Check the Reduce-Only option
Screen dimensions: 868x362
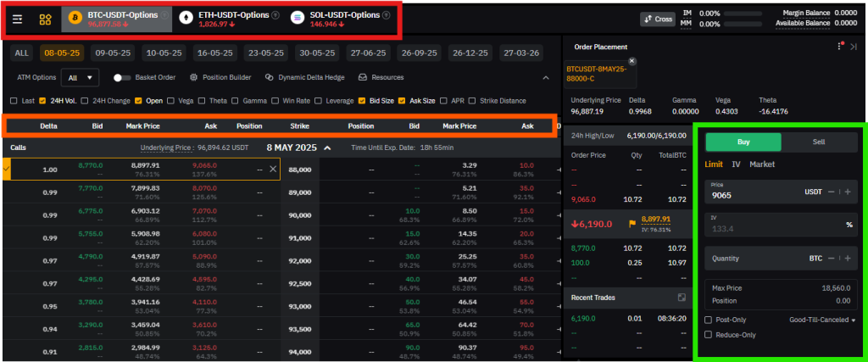coord(708,334)
